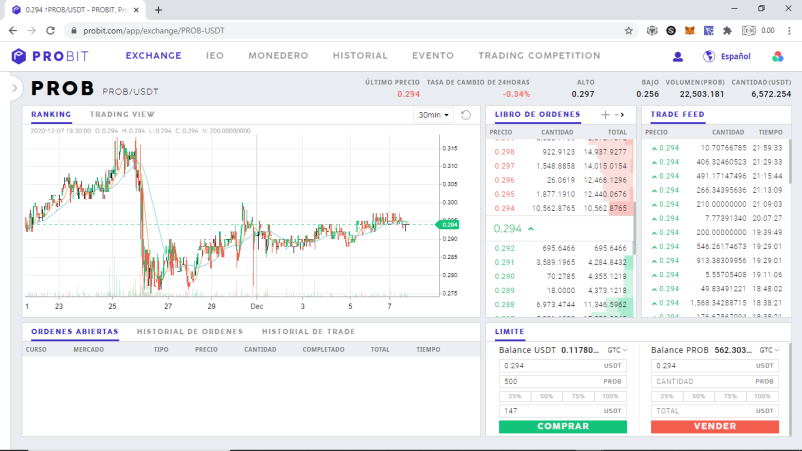Switch to the Trading View tab
802x451 pixels.
click(122, 115)
